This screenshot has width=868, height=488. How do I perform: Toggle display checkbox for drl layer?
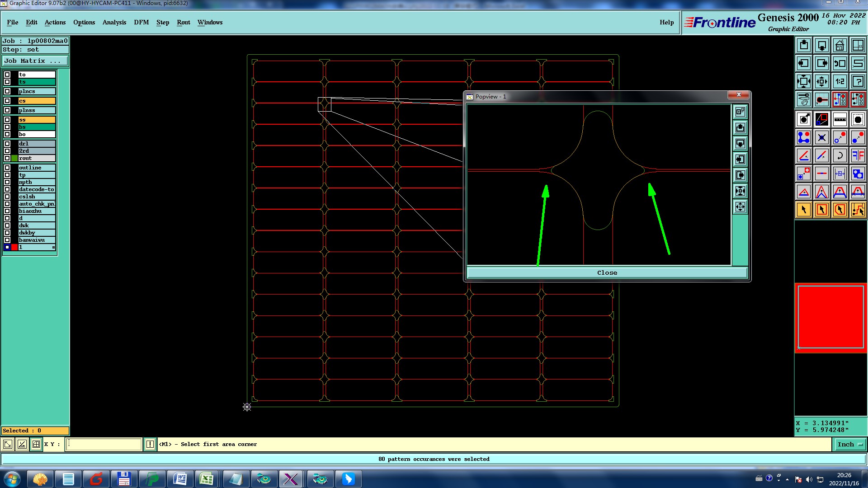click(7, 144)
